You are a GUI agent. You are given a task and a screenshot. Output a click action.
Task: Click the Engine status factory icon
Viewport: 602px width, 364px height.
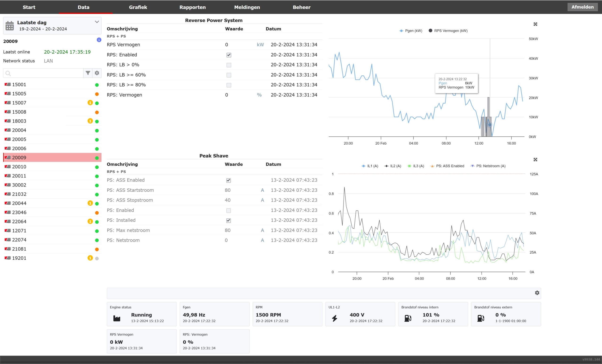(x=117, y=318)
